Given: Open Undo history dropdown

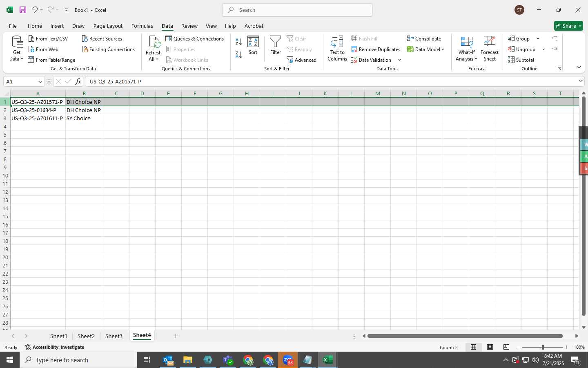Looking at the screenshot, I should coord(41,10).
